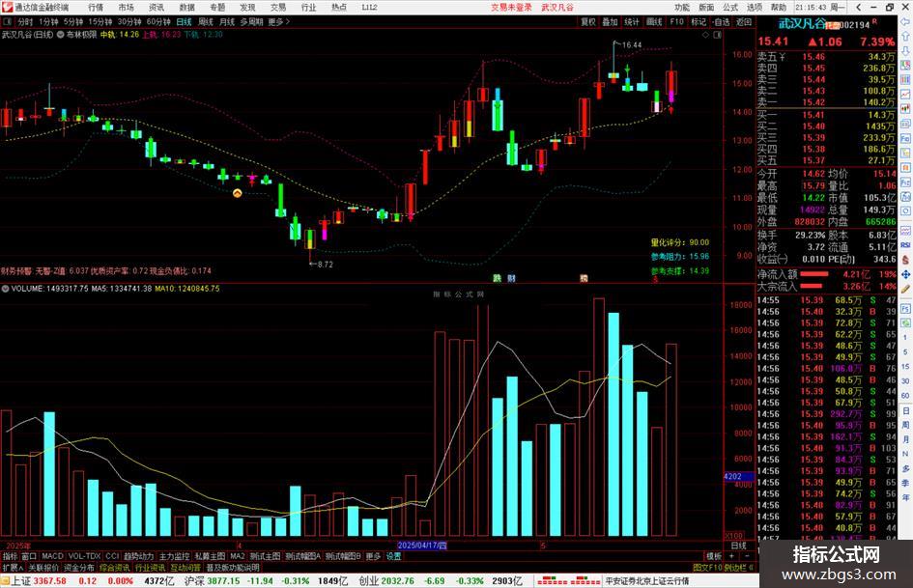The width and height of the screenshot is (913, 588).
Task: Switch chart to 5分钟 timeframe
Action: point(73,22)
